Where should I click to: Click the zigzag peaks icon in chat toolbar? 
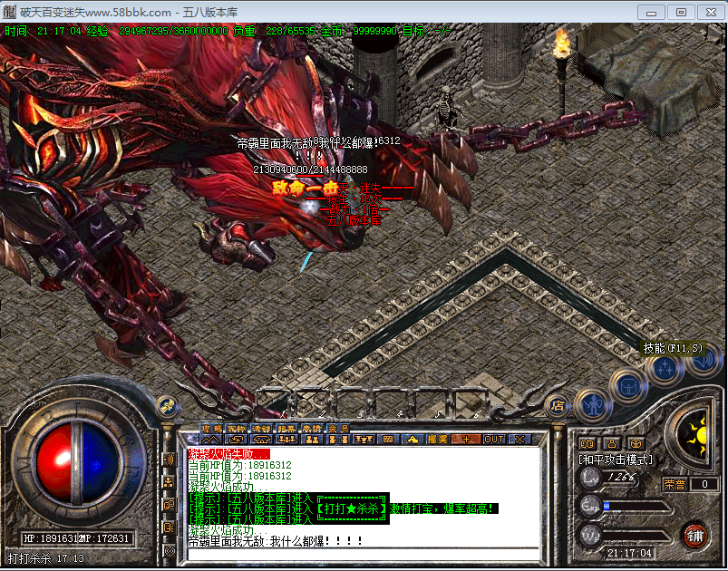[211, 440]
